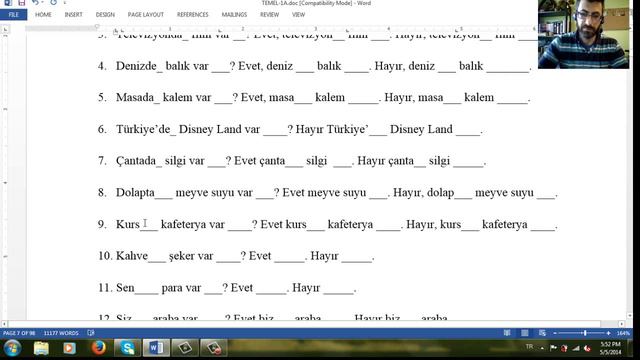
Task: Click the word 'Denizde' in line 4
Action: [x=136, y=66]
